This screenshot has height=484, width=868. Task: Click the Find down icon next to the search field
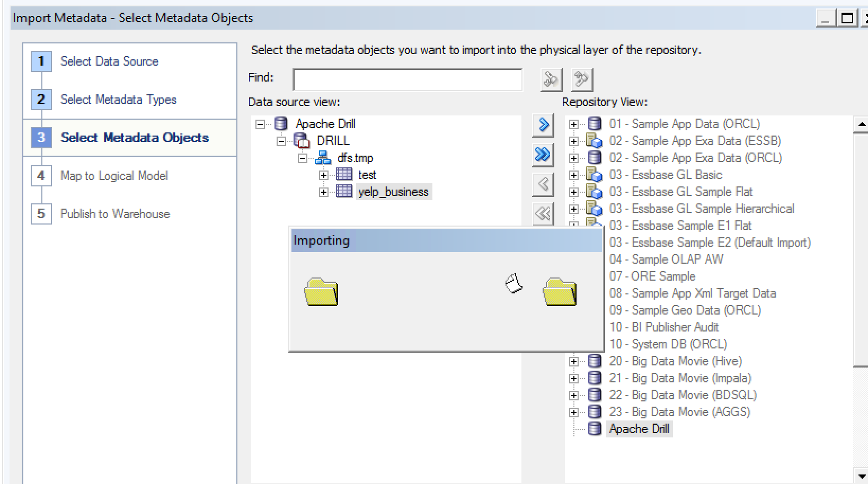point(551,80)
